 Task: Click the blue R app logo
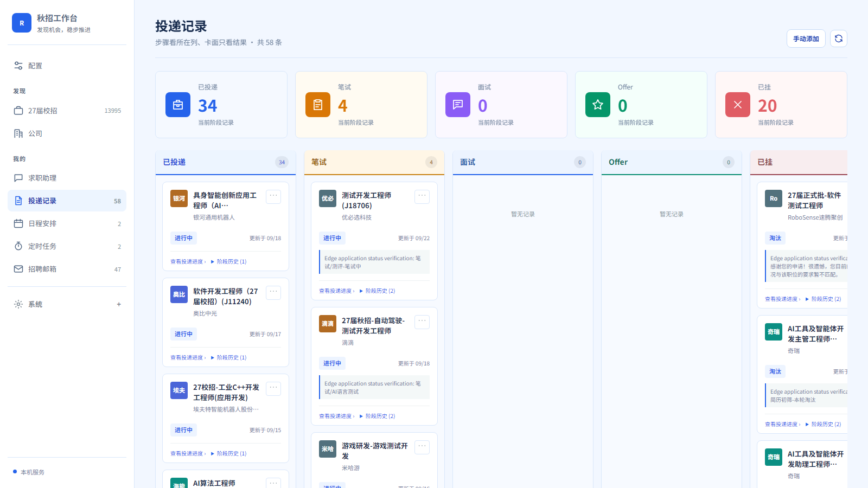[22, 23]
